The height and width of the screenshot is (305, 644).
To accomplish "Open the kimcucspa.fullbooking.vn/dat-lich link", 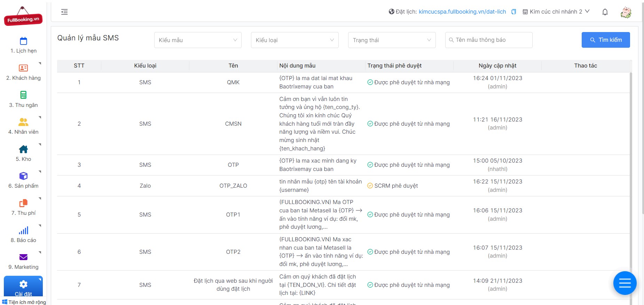I will coord(462,12).
